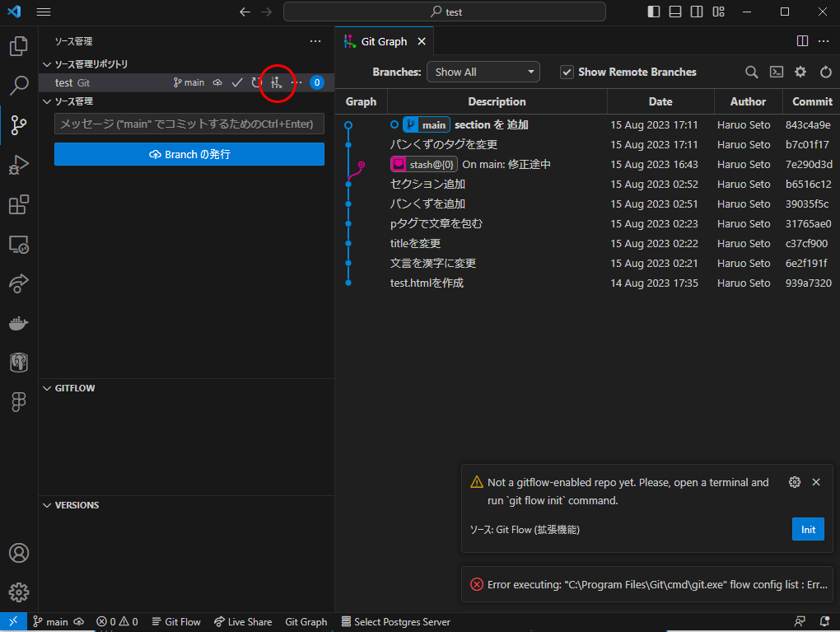
Task: Open the Customize Layout control
Action: (718, 12)
